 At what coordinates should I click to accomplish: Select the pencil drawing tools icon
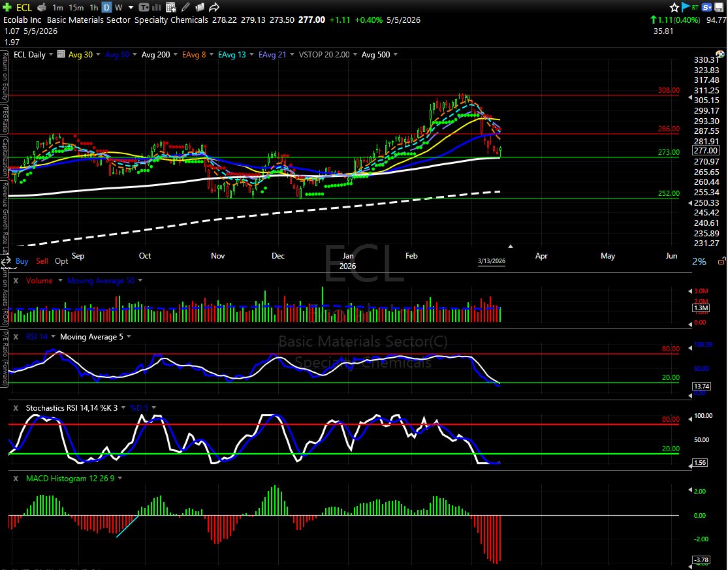point(185,7)
